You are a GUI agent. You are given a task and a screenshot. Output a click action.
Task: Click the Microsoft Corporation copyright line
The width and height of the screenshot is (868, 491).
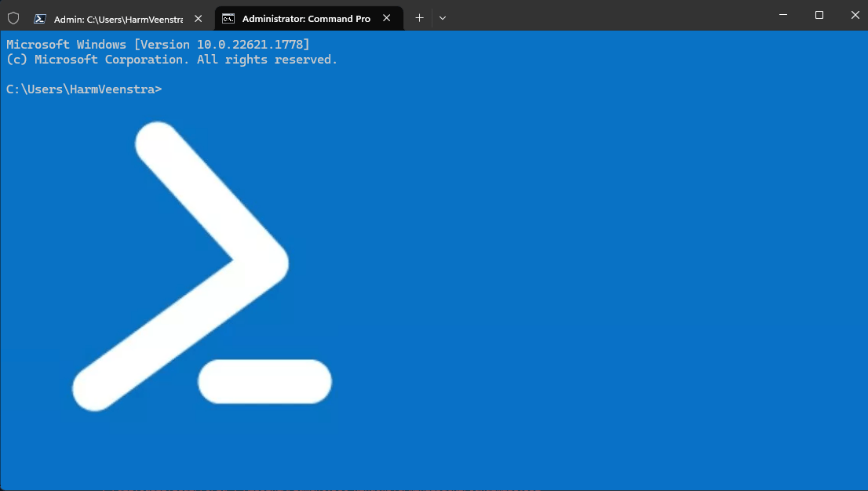[x=171, y=59]
